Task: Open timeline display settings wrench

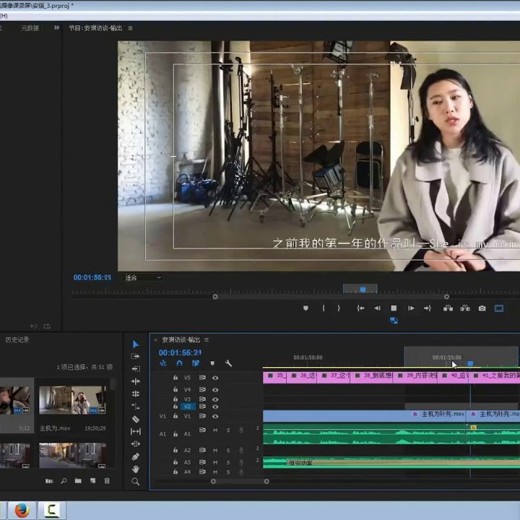Action: click(x=228, y=363)
